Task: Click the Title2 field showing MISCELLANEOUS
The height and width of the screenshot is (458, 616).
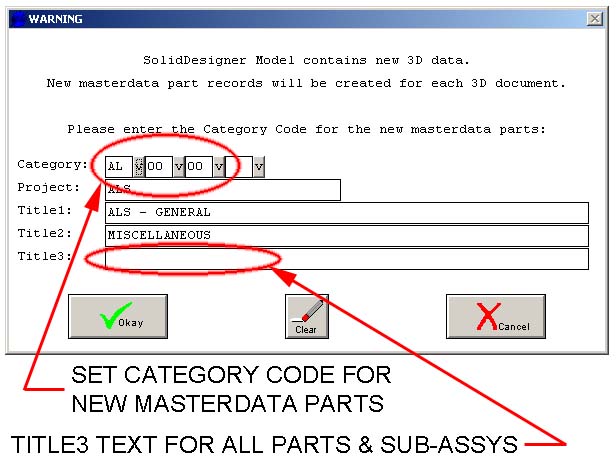Action: (x=346, y=235)
